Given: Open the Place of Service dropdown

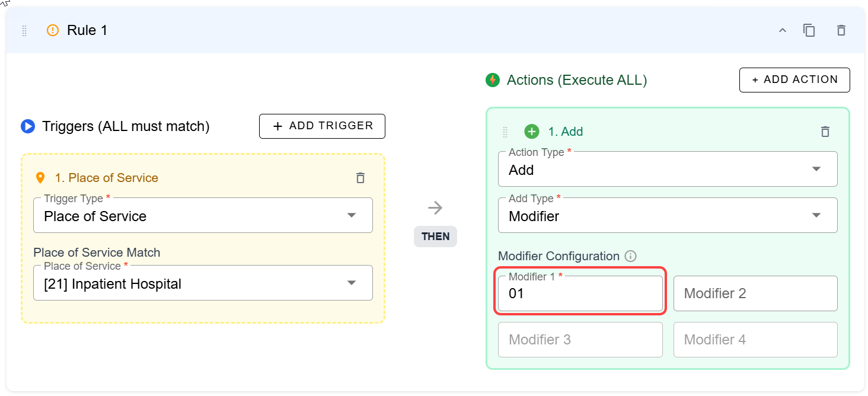Looking at the screenshot, I should (x=203, y=283).
